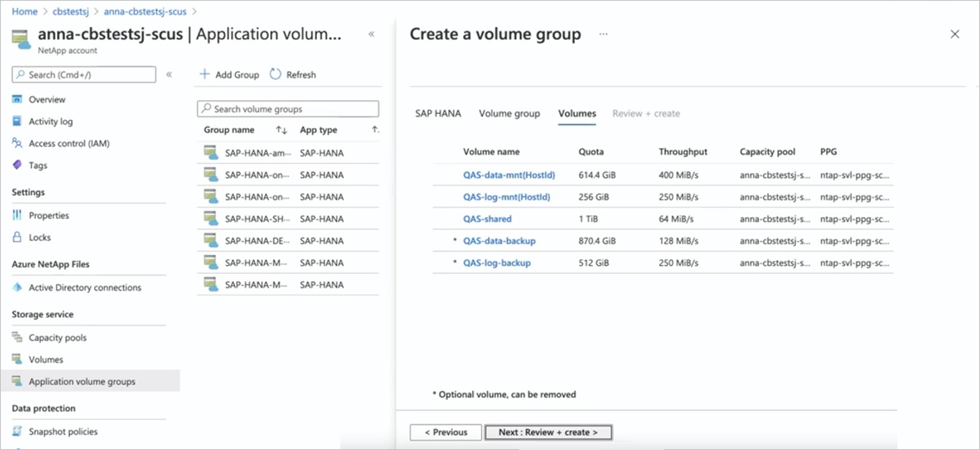980x450 pixels.
Task: Click the 870.4 GiB quota value
Action: coord(597,240)
